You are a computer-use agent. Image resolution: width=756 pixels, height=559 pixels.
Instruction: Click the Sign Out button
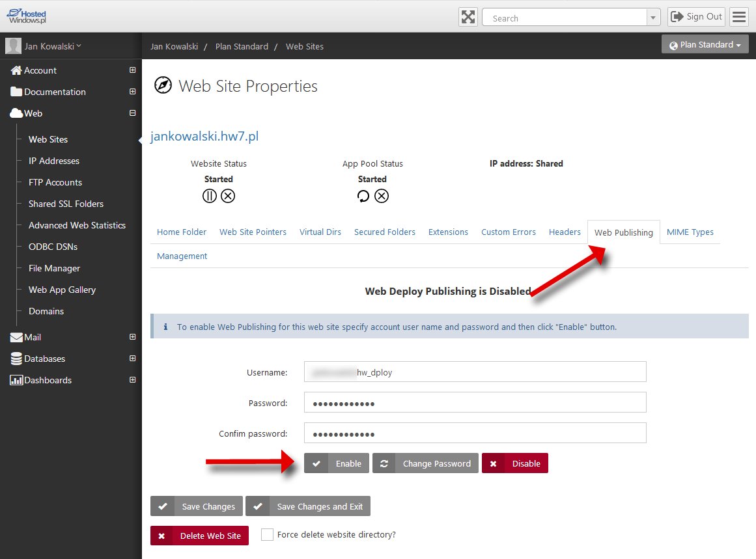(696, 17)
